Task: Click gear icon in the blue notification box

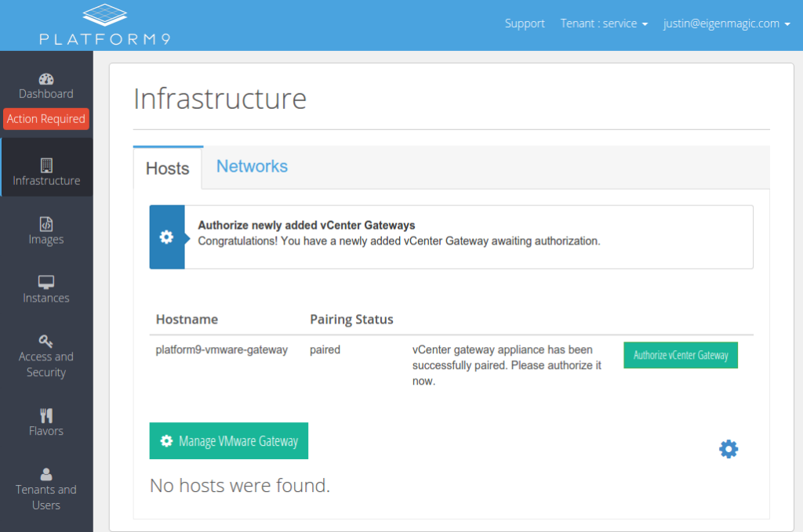Action: [x=166, y=237]
